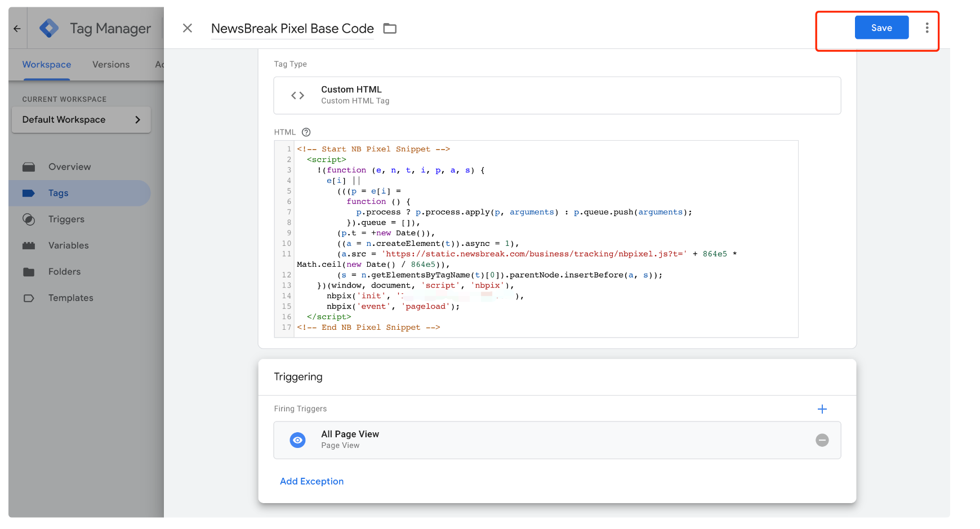Open Triggers in the sidebar

coord(66,219)
